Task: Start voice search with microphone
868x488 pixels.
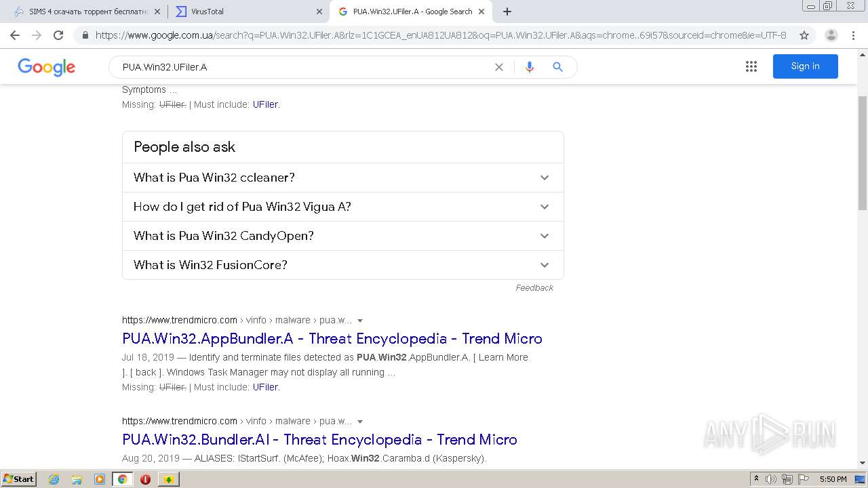Action: pyautogui.click(x=530, y=67)
